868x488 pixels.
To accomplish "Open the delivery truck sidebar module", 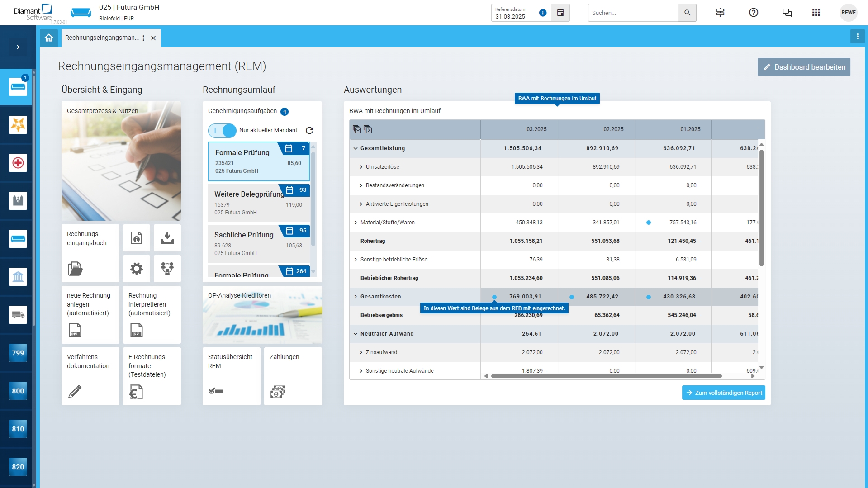I will (18, 315).
